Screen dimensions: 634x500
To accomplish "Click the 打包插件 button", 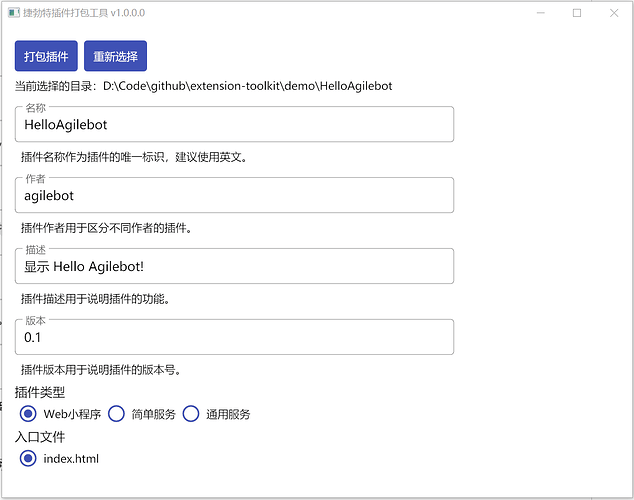I will point(46,56).
